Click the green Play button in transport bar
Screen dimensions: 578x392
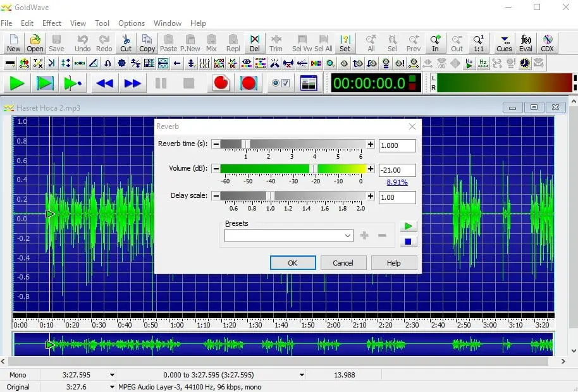(x=17, y=83)
